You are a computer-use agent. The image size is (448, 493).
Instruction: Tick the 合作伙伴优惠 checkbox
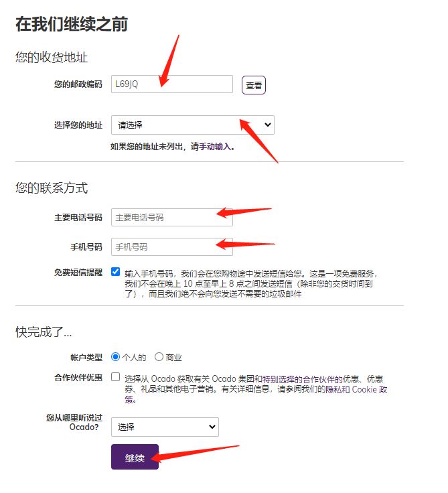pyautogui.click(x=115, y=376)
